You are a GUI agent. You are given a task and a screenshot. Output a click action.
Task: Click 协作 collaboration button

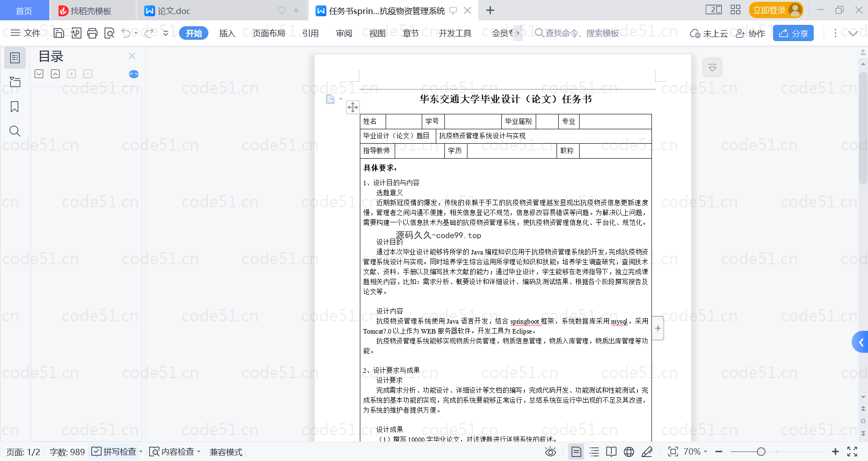(x=750, y=33)
